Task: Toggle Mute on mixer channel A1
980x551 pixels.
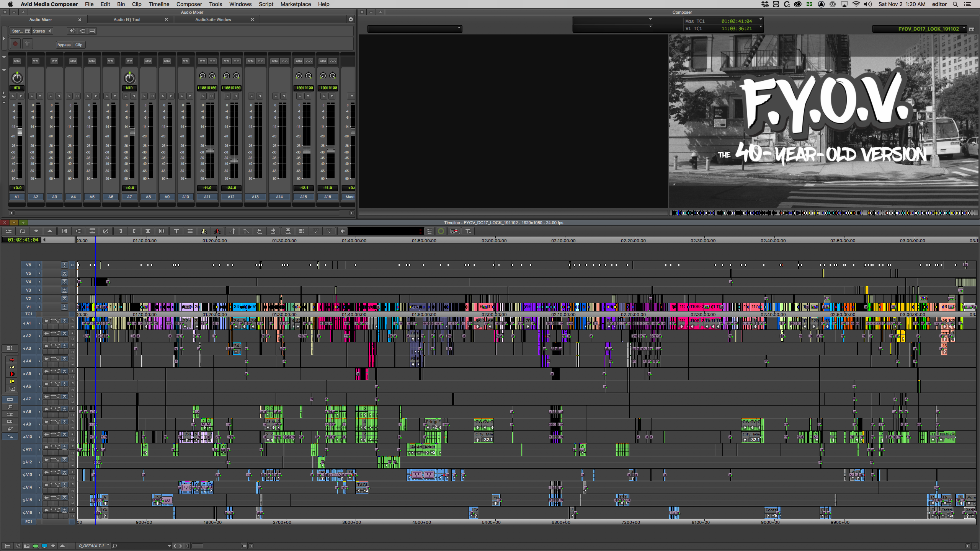Action: coord(21,96)
